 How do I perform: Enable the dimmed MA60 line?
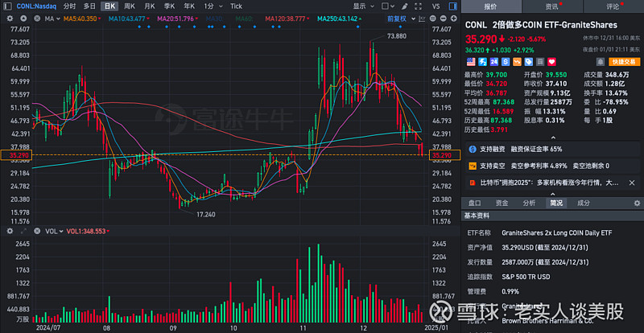[245, 18]
